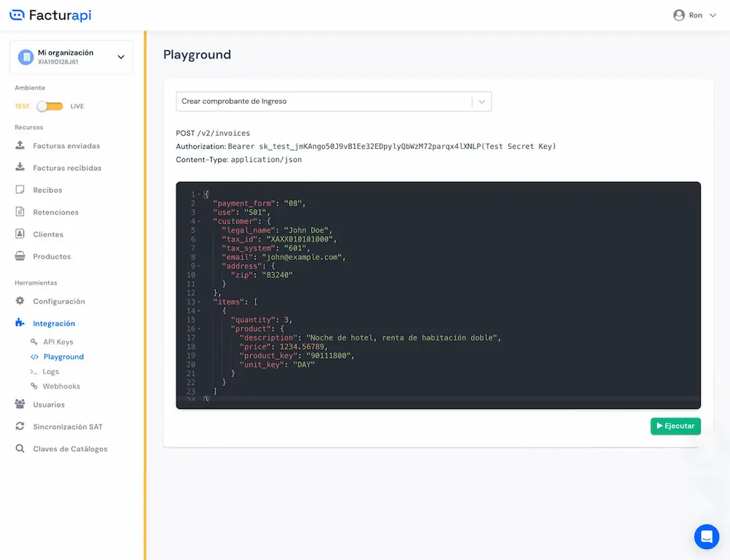This screenshot has width=730, height=560.
Task: Click the Productos basket icon
Action: [20, 256]
